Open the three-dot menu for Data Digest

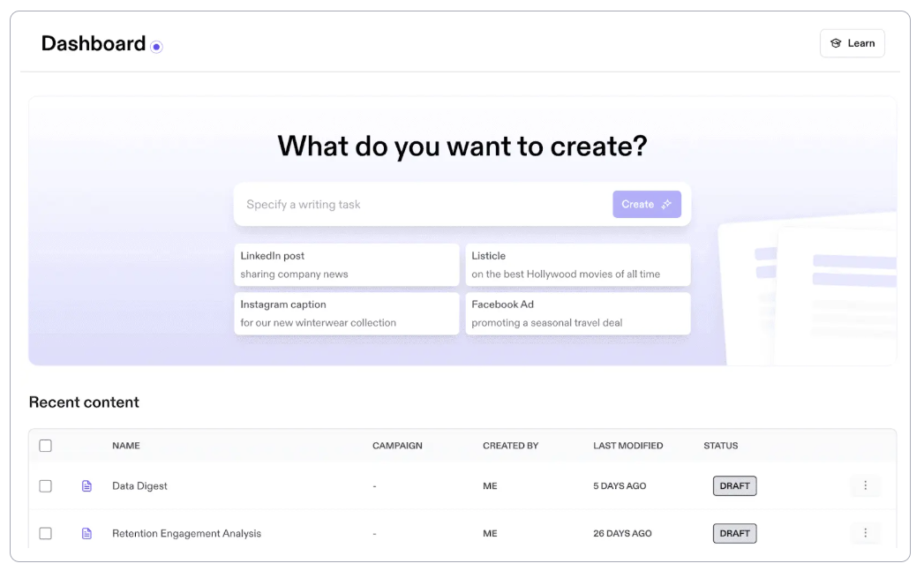coord(866,485)
